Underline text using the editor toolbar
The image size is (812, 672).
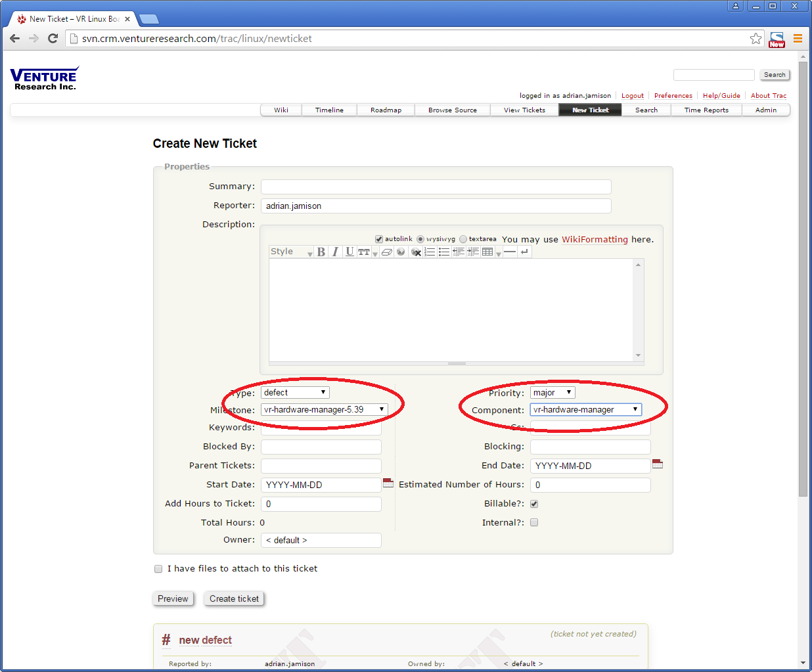(x=350, y=252)
